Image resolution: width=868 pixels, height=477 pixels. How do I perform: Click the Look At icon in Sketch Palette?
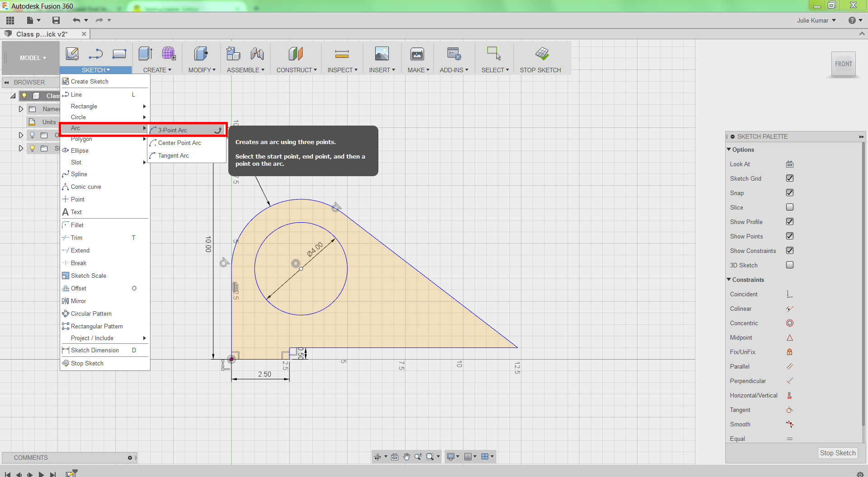pos(789,164)
